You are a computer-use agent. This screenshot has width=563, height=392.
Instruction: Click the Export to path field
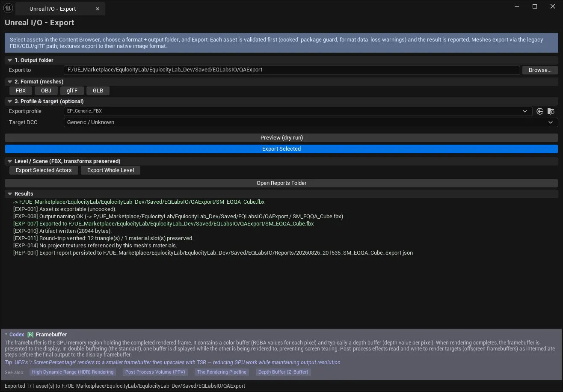pyautogui.click(x=292, y=70)
